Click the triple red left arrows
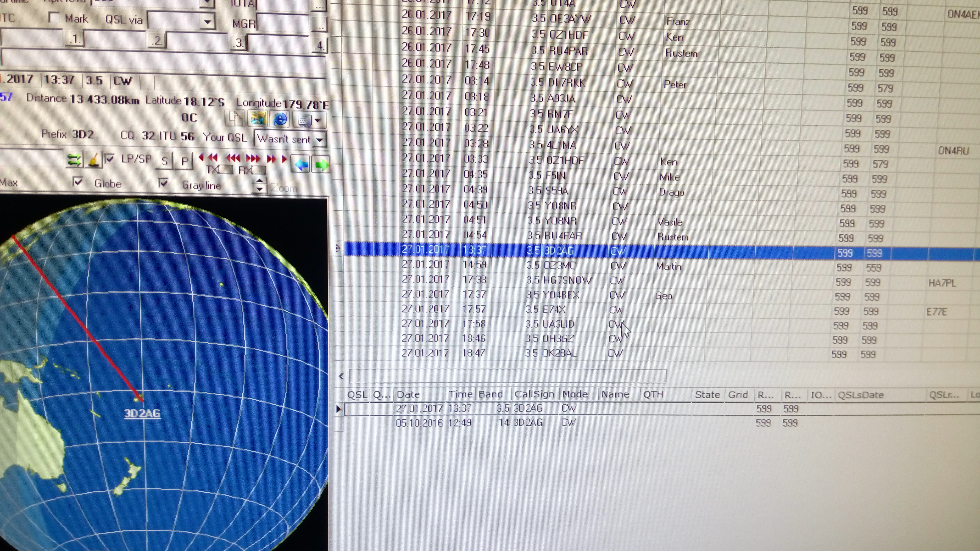 click(233, 158)
